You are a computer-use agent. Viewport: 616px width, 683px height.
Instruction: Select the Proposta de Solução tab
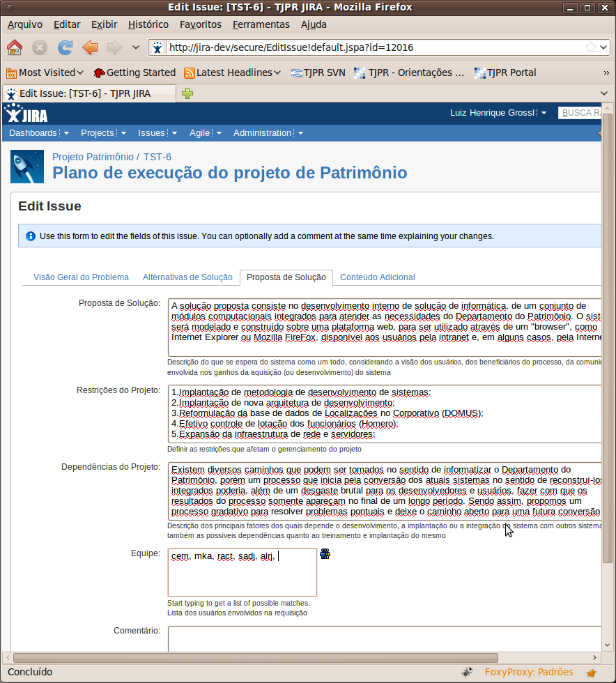[x=286, y=277]
